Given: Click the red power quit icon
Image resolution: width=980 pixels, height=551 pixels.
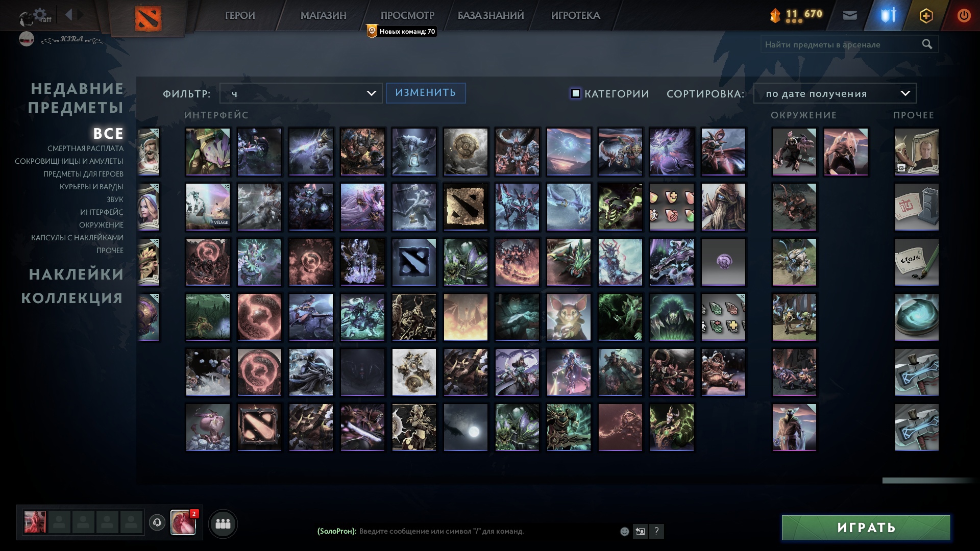Looking at the screenshot, I should click(964, 15).
